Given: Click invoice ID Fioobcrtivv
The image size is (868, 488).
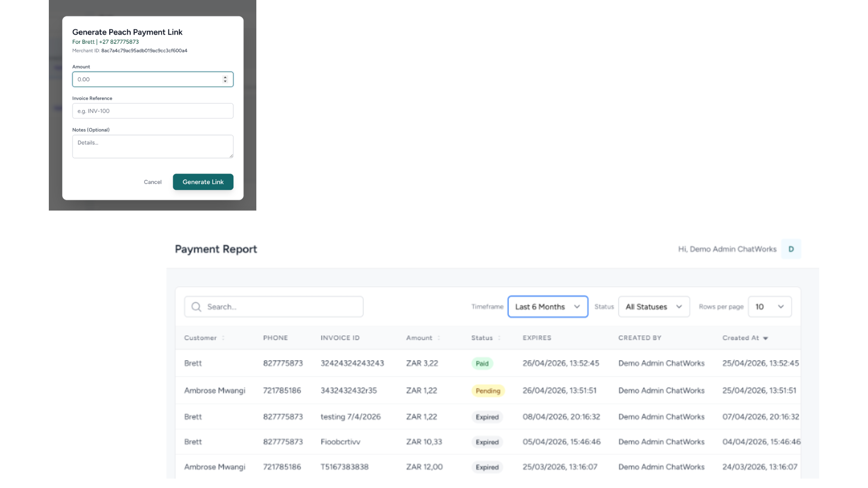Looking at the screenshot, I should pyautogui.click(x=340, y=442).
